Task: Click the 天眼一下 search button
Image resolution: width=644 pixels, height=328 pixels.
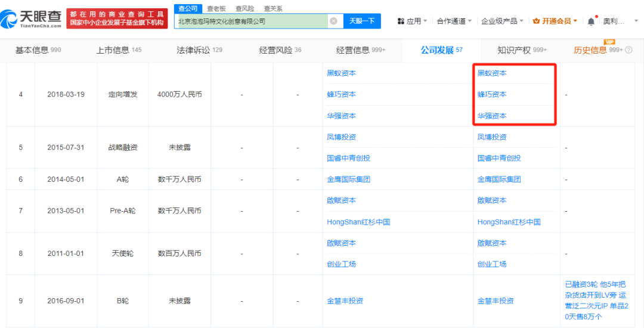Action: click(x=362, y=21)
